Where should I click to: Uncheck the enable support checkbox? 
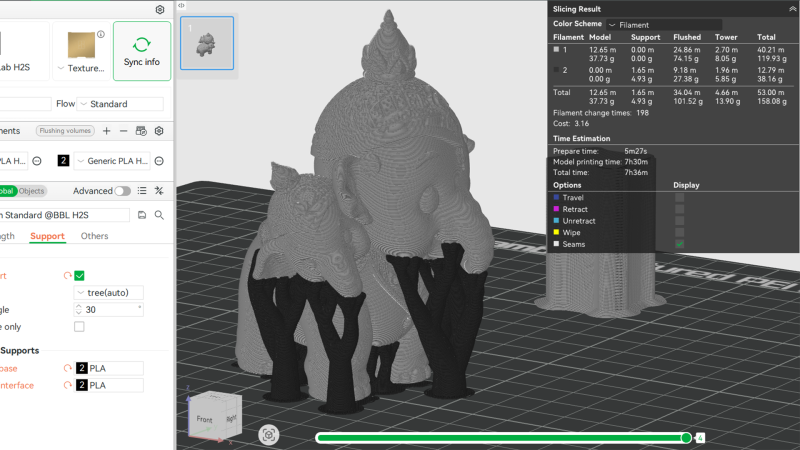(x=79, y=275)
